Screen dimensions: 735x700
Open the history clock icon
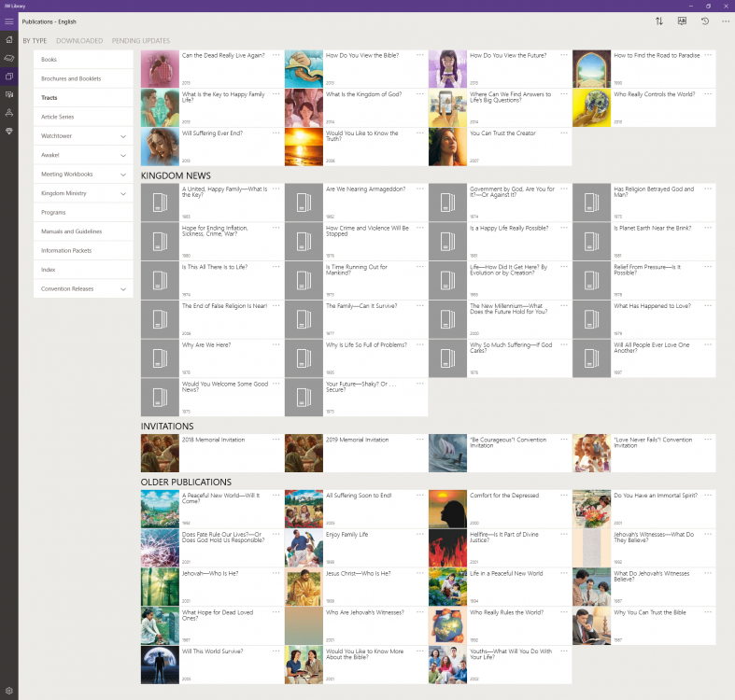coord(705,21)
